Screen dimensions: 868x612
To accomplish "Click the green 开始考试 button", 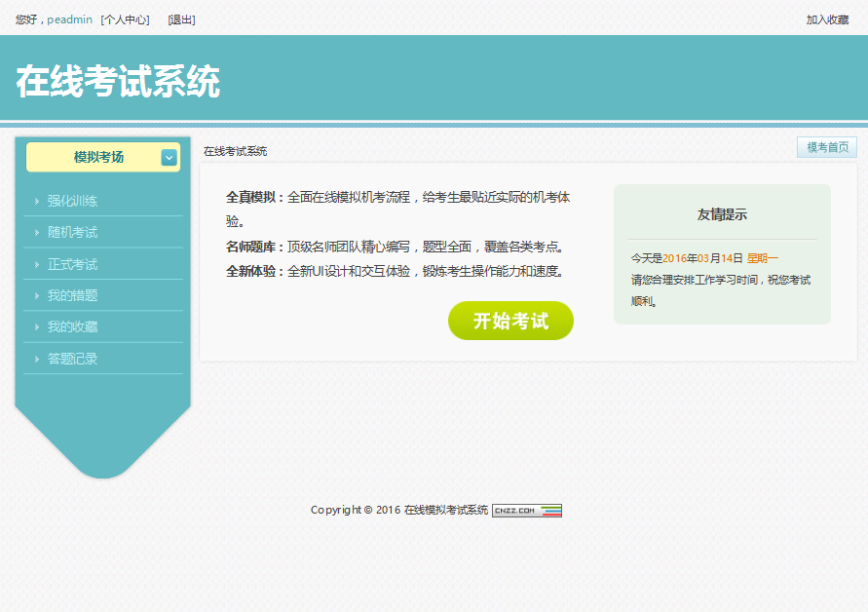I will point(510,321).
